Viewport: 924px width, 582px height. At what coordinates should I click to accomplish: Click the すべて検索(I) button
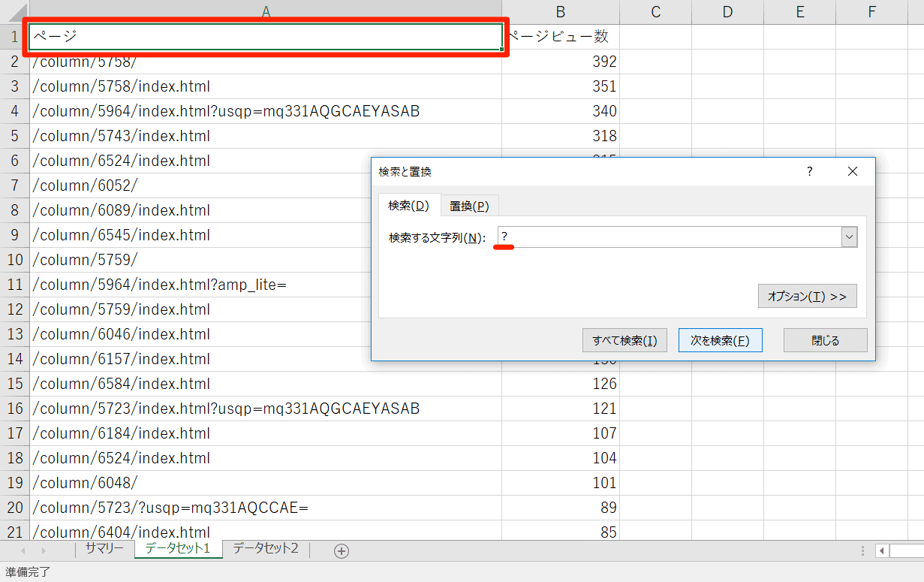[625, 340]
